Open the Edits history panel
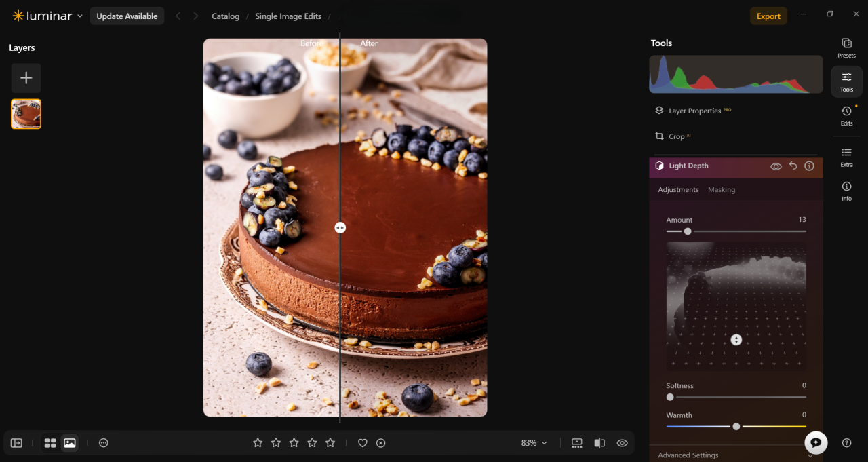The height and width of the screenshot is (462, 868). (846, 115)
